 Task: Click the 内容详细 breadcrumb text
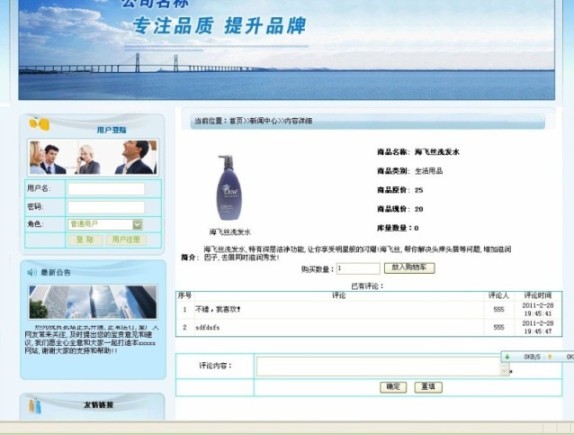pos(298,121)
